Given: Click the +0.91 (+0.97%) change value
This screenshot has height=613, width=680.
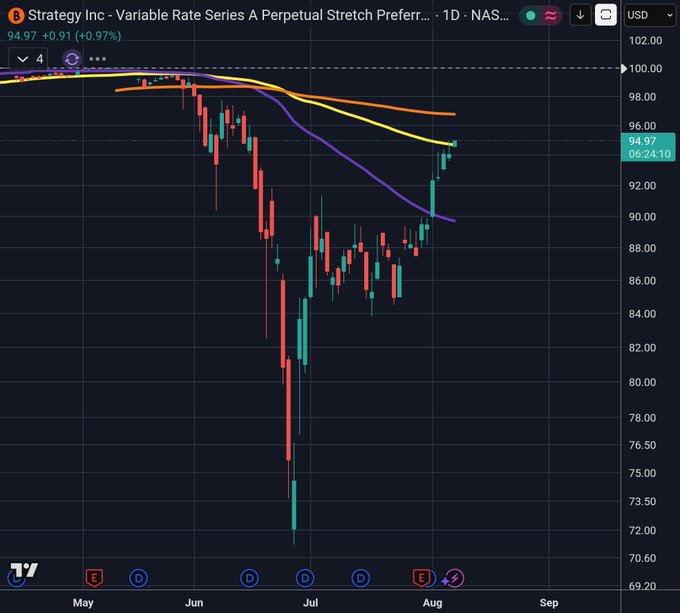Looking at the screenshot, I should tap(82, 36).
